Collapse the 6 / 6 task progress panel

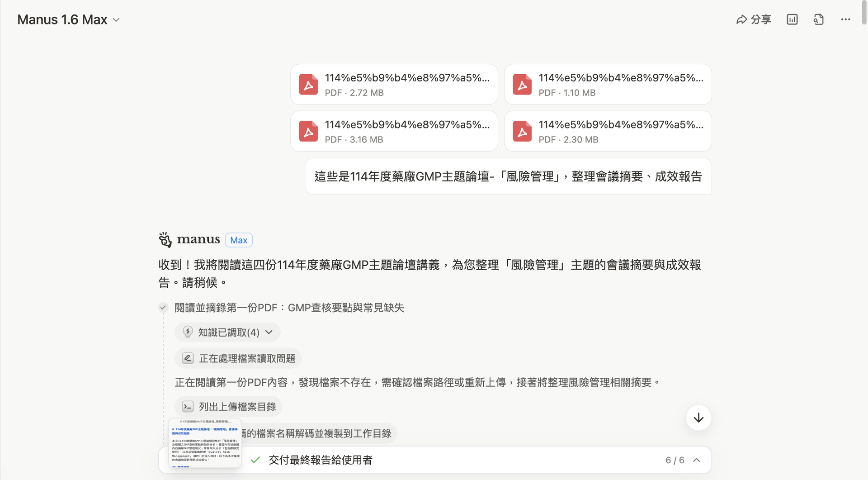[x=697, y=460]
